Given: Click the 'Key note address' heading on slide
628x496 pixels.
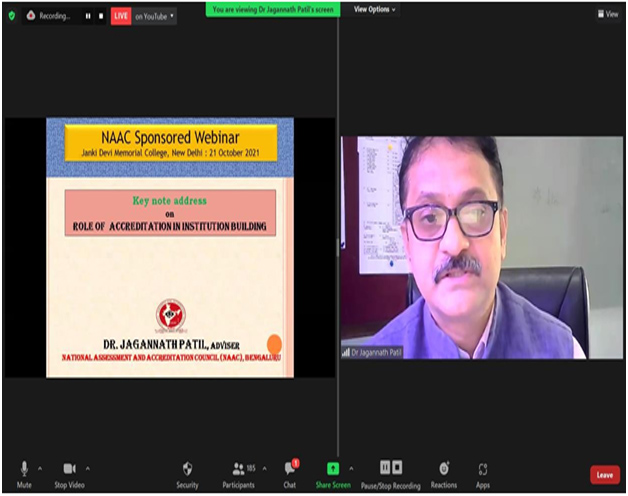Looking at the screenshot, I should coord(170,201).
